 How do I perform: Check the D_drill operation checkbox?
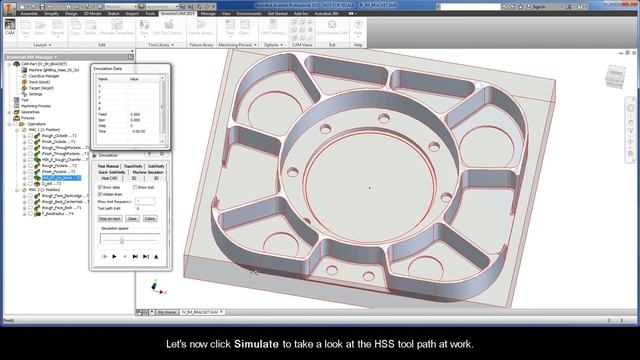pyautogui.click(x=31, y=184)
